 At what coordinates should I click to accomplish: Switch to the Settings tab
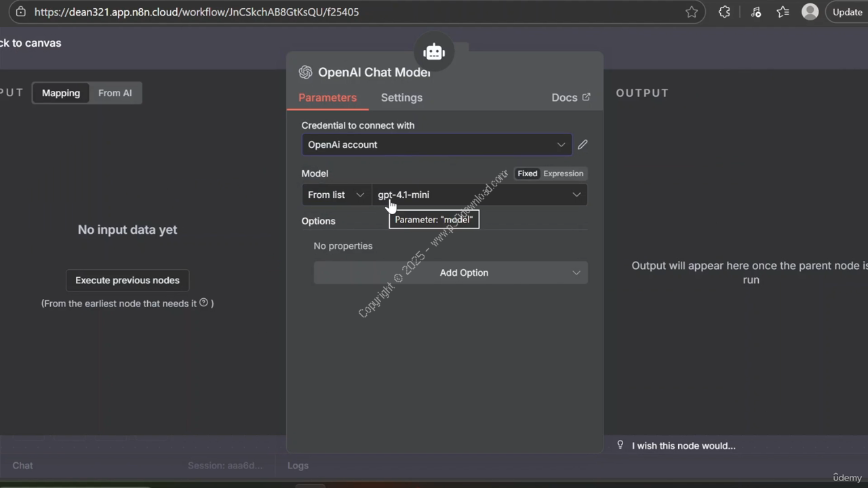point(401,98)
